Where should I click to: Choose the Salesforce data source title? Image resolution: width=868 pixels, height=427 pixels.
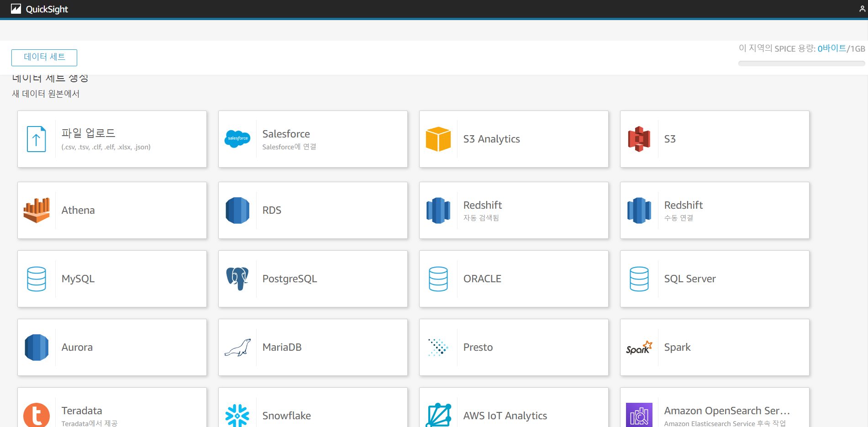(286, 134)
